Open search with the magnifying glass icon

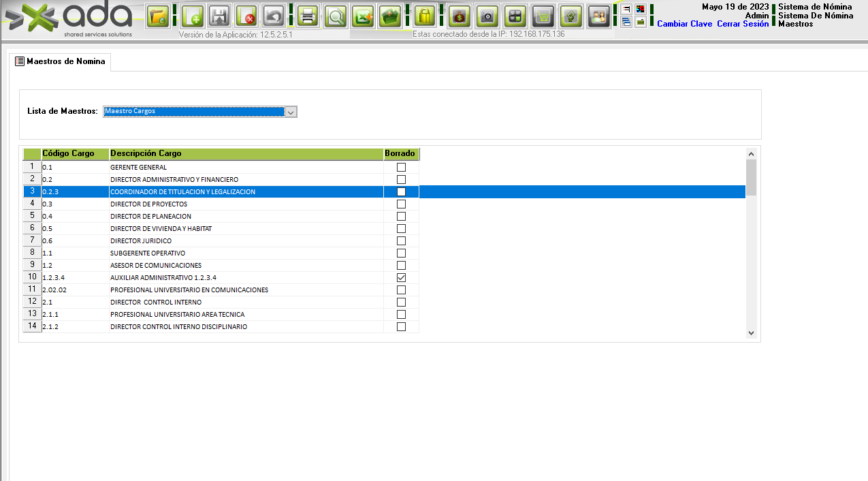coord(335,16)
